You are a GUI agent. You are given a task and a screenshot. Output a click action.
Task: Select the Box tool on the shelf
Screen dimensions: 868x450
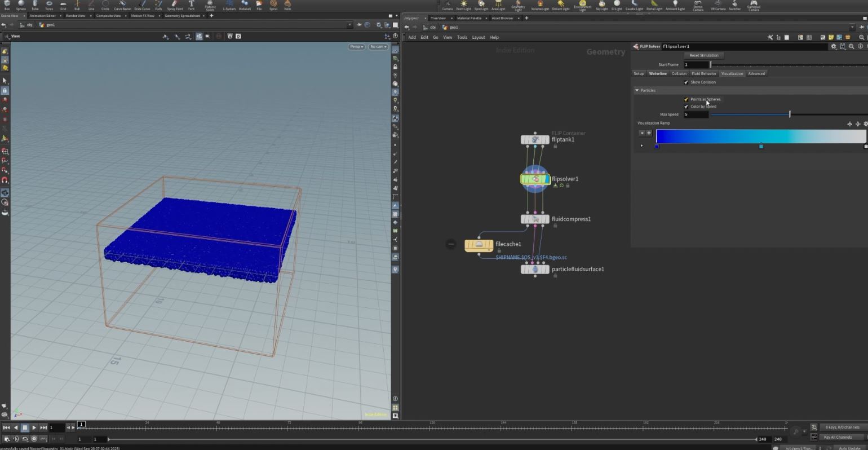[7, 6]
